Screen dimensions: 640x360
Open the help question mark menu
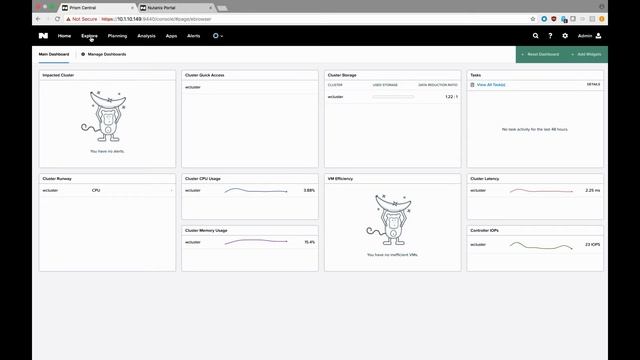click(x=550, y=36)
